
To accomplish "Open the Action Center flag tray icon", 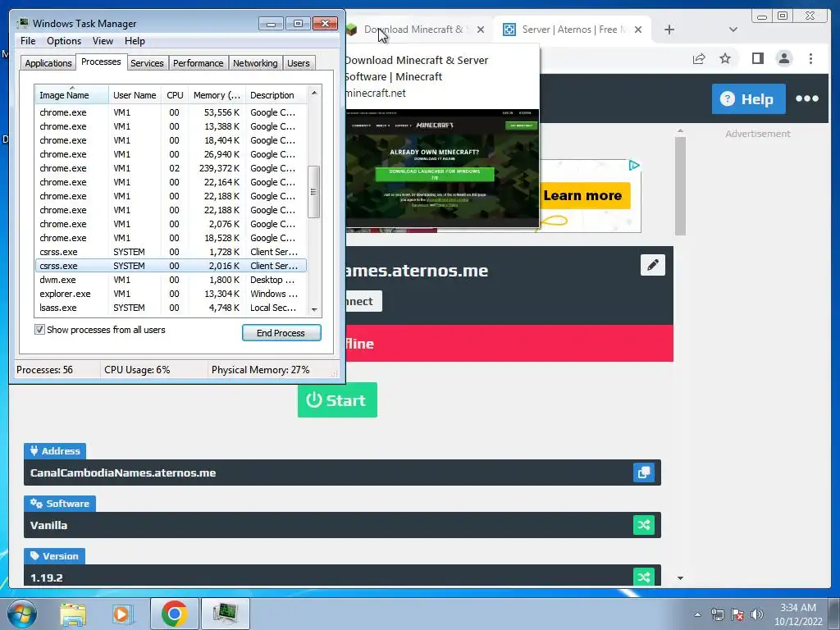I will (737, 614).
